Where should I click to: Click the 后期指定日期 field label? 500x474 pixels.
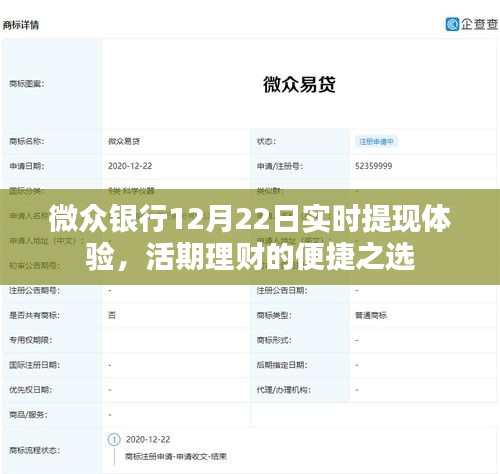(x=282, y=365)
